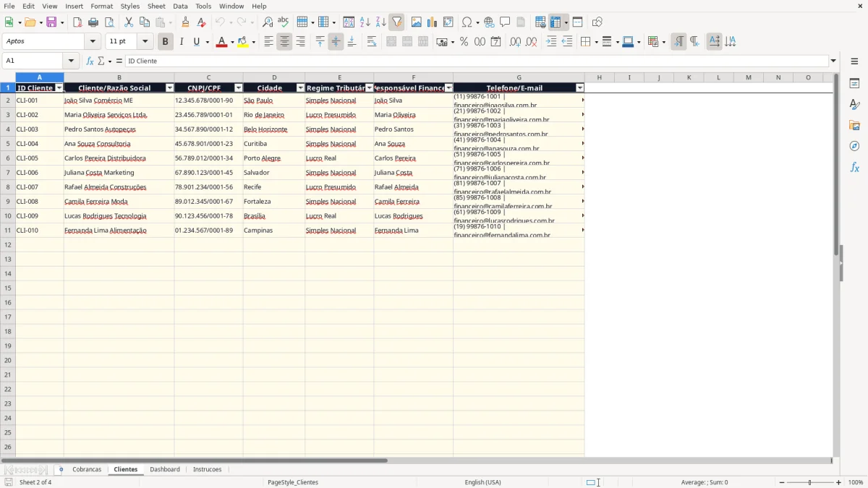The image size is (868, 488).
Task: Open the Sheet menu
Action: click(x=156, y=6)
